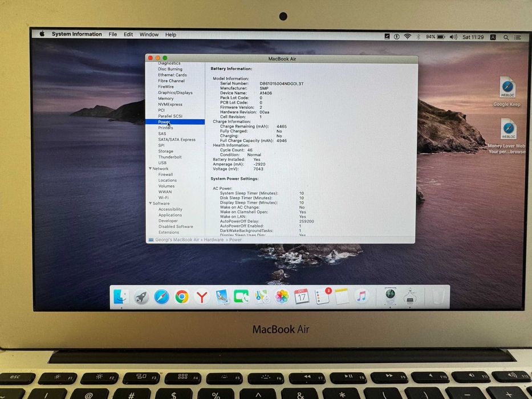Open Spotlight search magnifier
Viewport: 532px width, 399px height.
pyautogui.click(x=506, y=37)
